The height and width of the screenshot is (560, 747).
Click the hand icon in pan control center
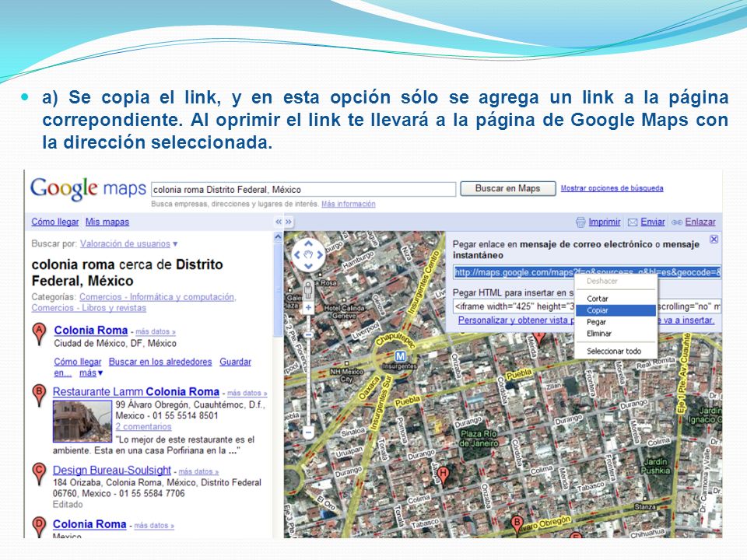tap(308, 255)
